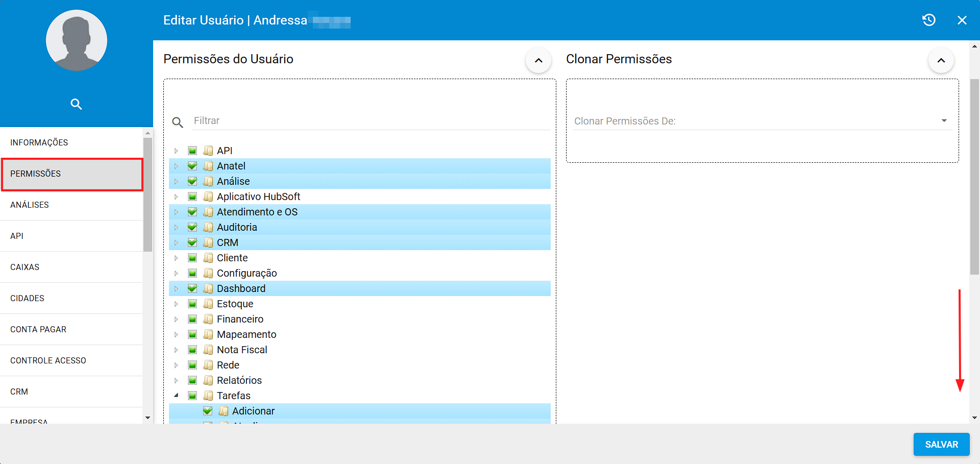
Task: Uncheck the Auditoria permission checkbox
Action: pyautogui.click(x=192, y=227)
